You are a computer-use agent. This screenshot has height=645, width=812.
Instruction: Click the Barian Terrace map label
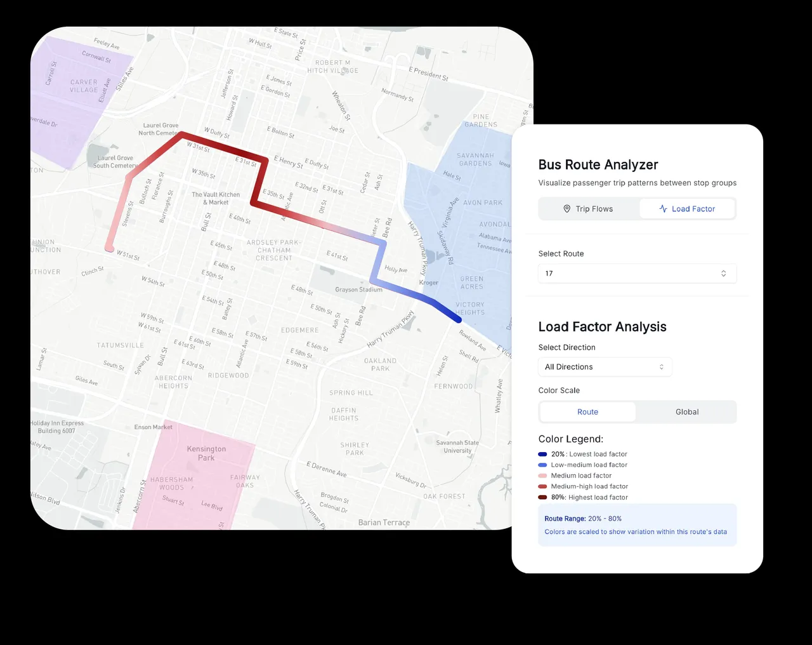pos(384,522)
